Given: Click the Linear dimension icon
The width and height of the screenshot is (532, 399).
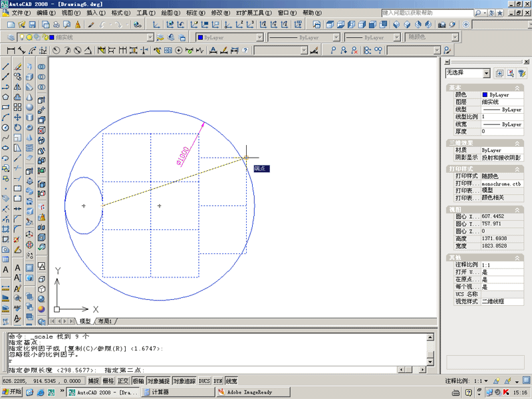Looking at the screenshot, I should (11, 51).
